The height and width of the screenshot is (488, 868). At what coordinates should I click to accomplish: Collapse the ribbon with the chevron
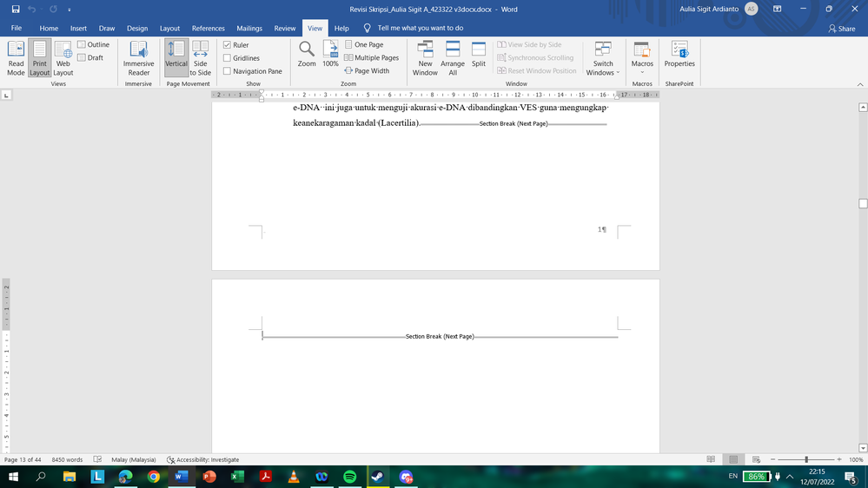[x=860, y=84]
